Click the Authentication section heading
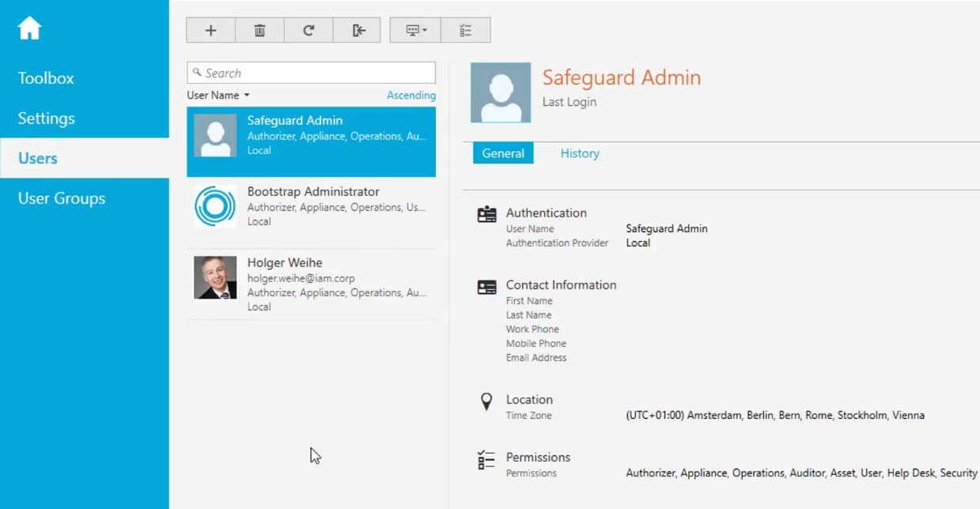The image size is (980, 509). 547,213
